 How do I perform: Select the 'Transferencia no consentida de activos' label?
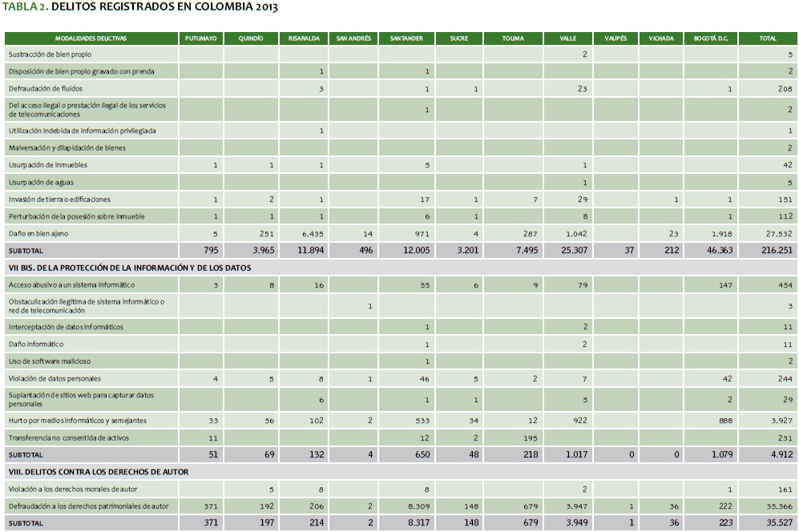68,437
